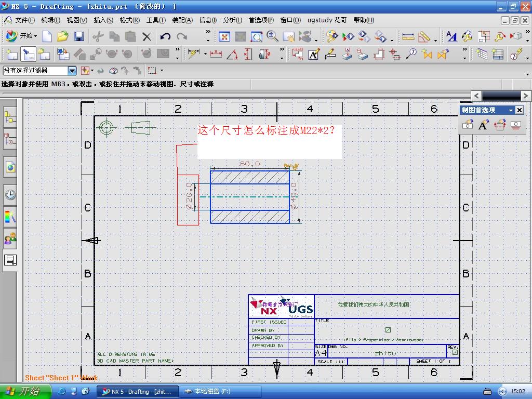Image resolution: width=532 pixels, height=399 pixels.
Task: Click Internet Explorer quick launch icon in taskbar
Action: (x=61, y=391)
